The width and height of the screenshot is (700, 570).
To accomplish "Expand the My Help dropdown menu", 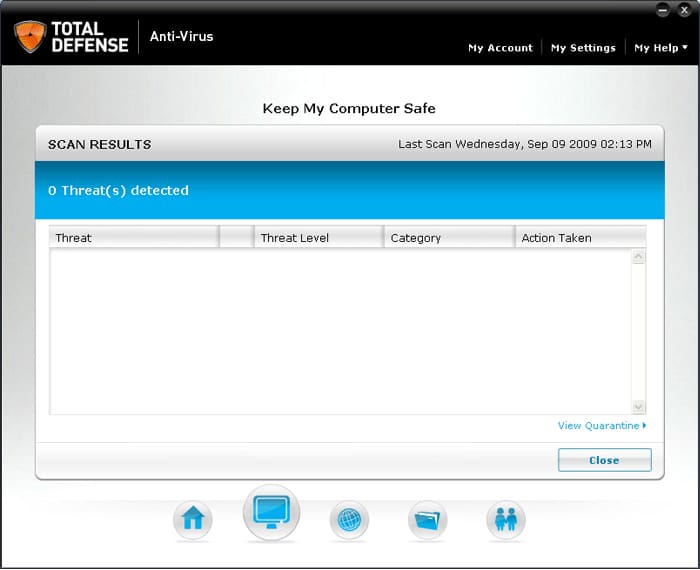I will coord(661,48).
